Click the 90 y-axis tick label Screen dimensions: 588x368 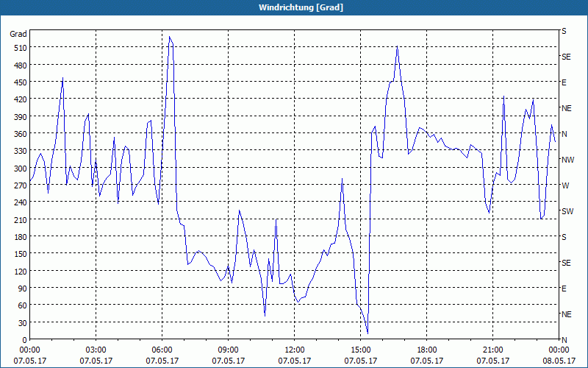tap(22, 289)
